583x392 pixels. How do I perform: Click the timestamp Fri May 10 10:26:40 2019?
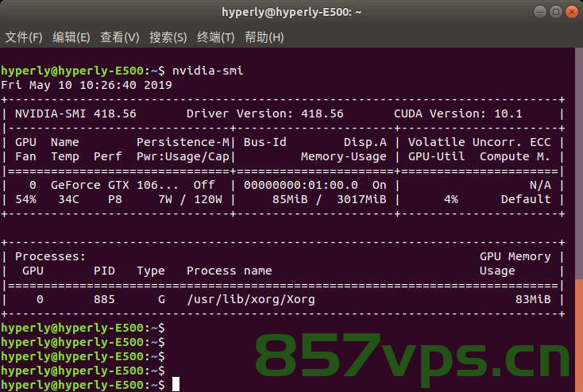(87, 85)
